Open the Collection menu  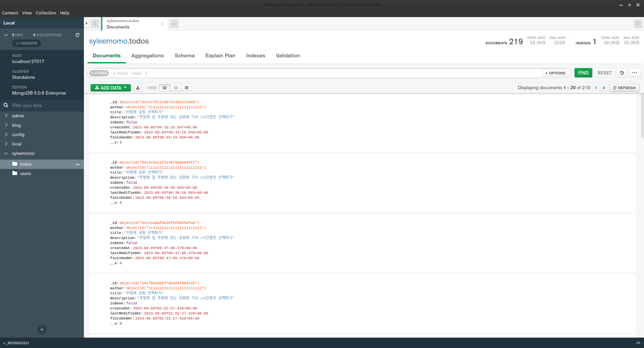pyautogui.click(x=46, y=13)
